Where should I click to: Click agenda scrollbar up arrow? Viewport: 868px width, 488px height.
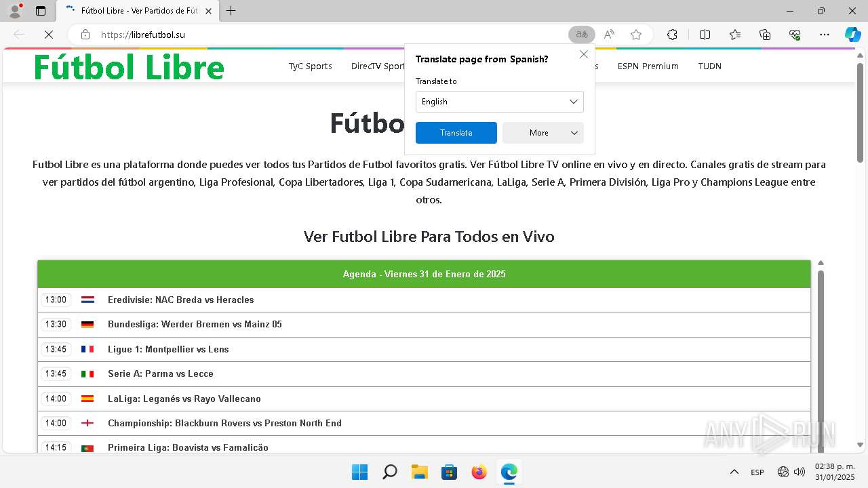coord(821,263)
